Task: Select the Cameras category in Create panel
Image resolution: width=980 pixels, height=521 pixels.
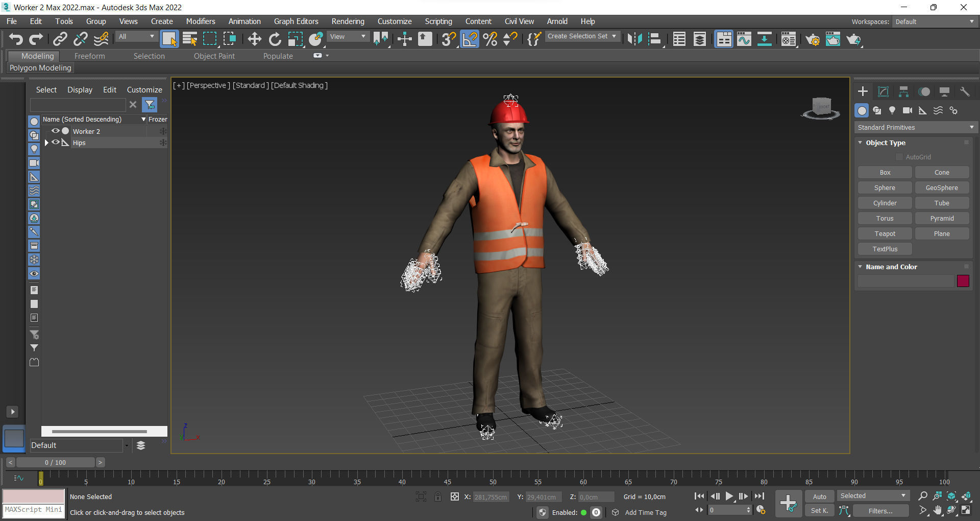Action: pos(908,110)
